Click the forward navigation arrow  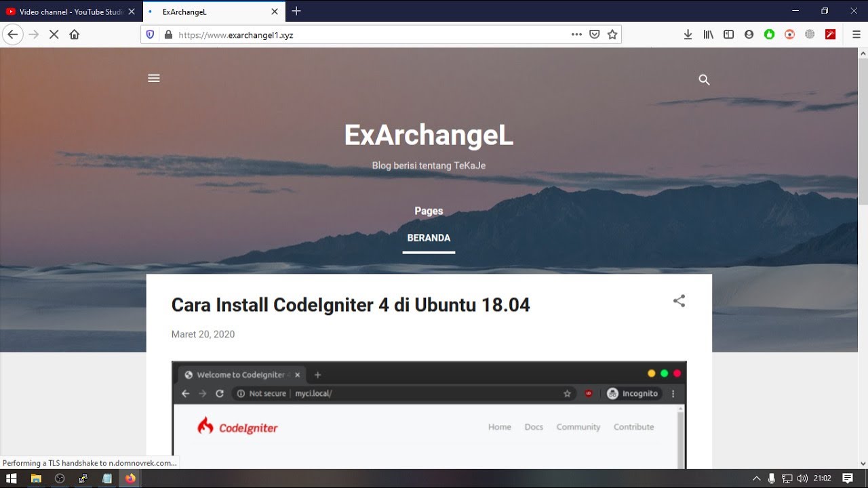[x=34, y=35]
